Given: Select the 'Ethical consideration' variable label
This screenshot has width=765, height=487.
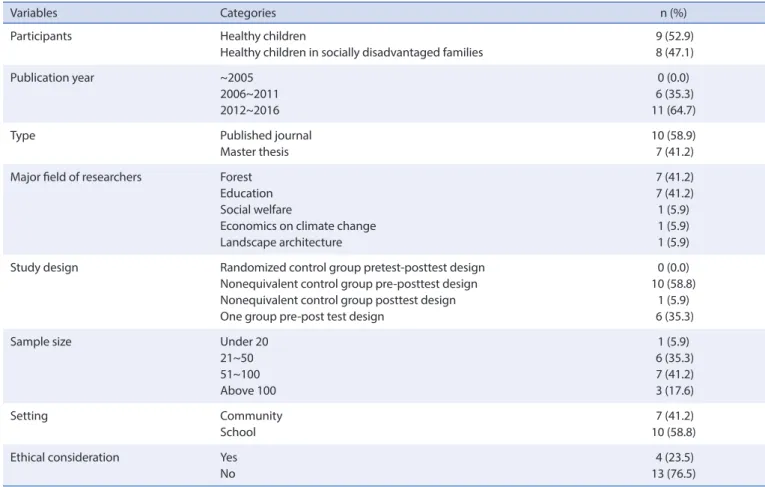Looking at the screenshot, I should click(x=64, y=458).
